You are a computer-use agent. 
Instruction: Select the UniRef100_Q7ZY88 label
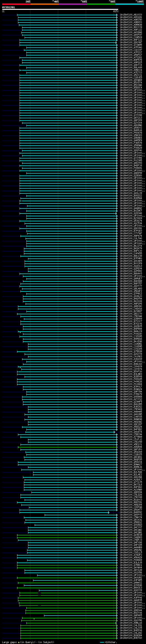[x=131, y=115]
